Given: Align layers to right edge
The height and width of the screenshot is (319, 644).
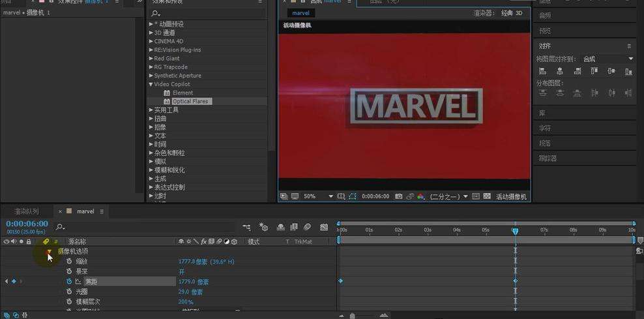Looking at the screenshot, I should 577,71.
